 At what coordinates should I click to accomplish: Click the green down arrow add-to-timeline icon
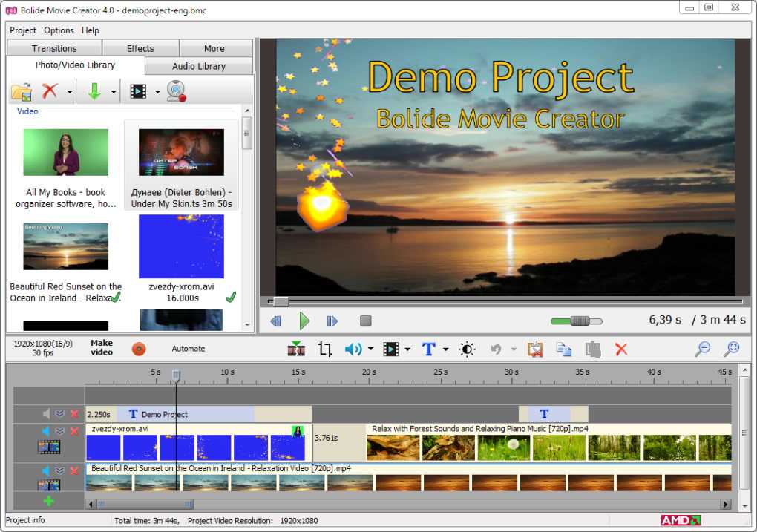click(x=95, y=91)
